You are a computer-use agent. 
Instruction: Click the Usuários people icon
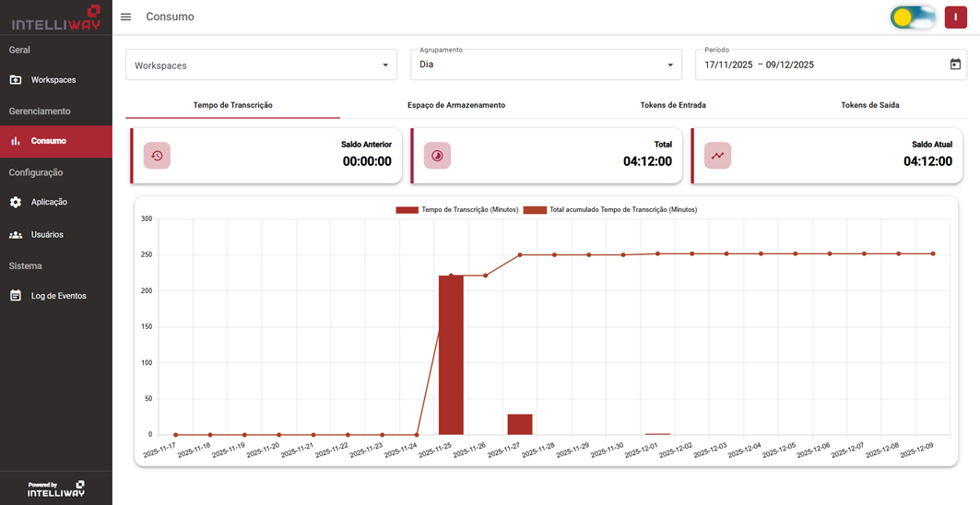click(x=16, y=235)
